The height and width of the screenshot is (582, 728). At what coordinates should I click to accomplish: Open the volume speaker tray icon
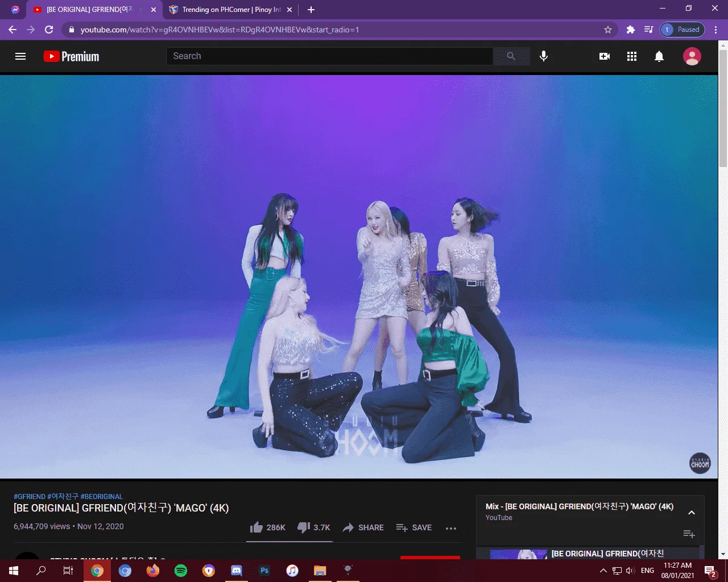point(630,571)
